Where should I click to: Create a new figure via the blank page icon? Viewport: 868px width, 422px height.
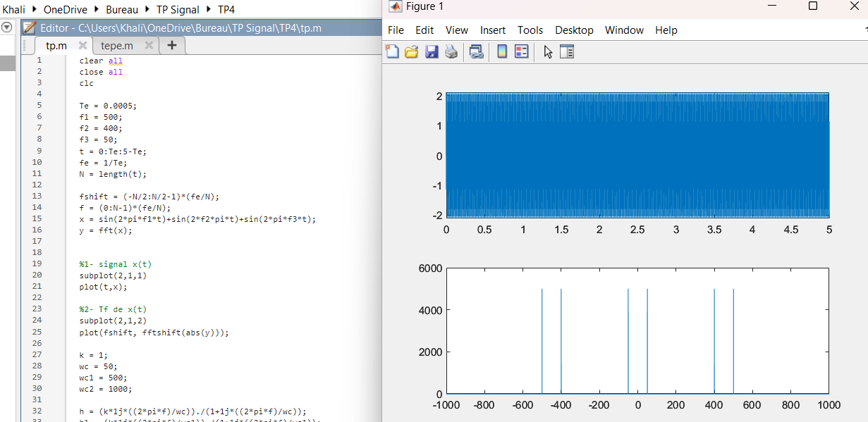tap(393, 51)
